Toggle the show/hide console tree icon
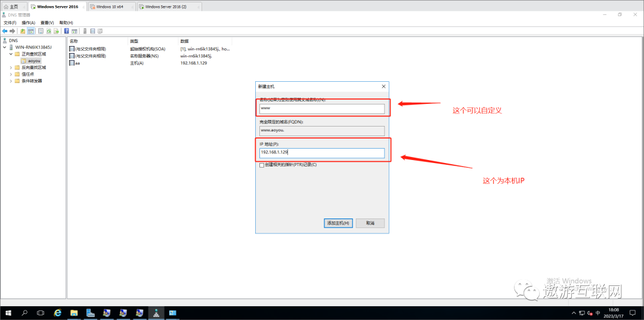 pos(30,31)
